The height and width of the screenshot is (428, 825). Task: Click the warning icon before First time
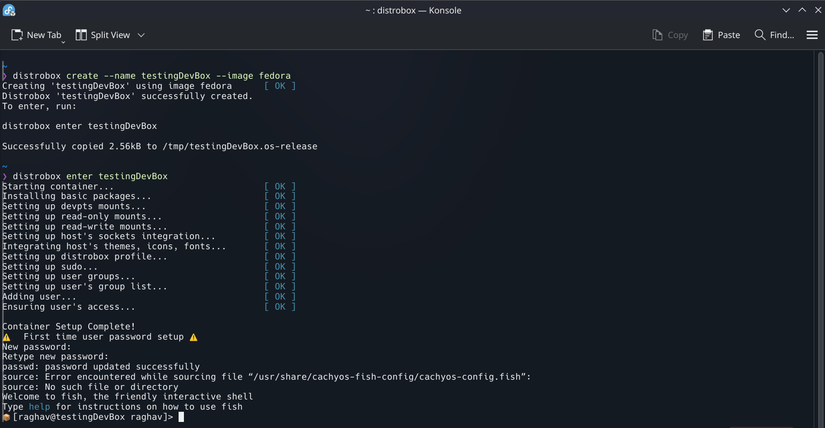pos(7,337)
